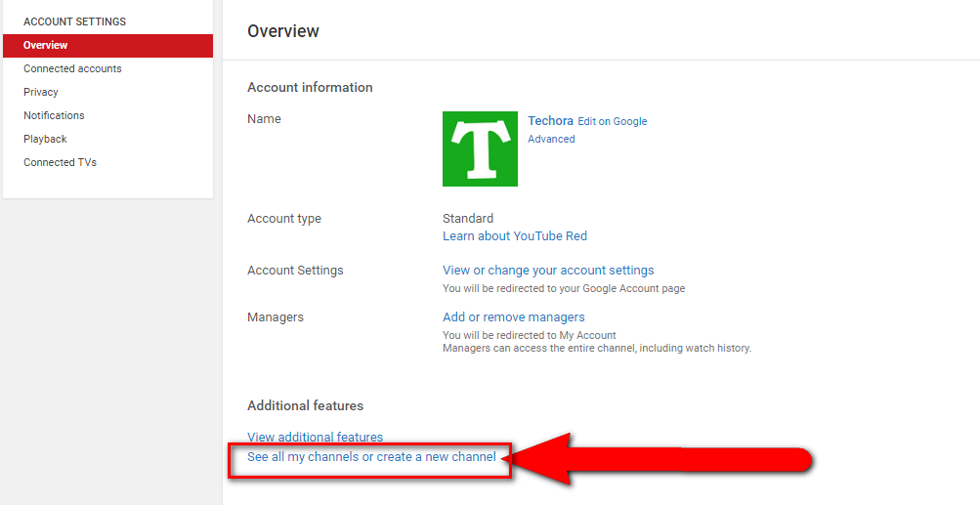Screen dimensions: 980x505
Task: Click Learn about YouTube Red
Action: point(515,236)
